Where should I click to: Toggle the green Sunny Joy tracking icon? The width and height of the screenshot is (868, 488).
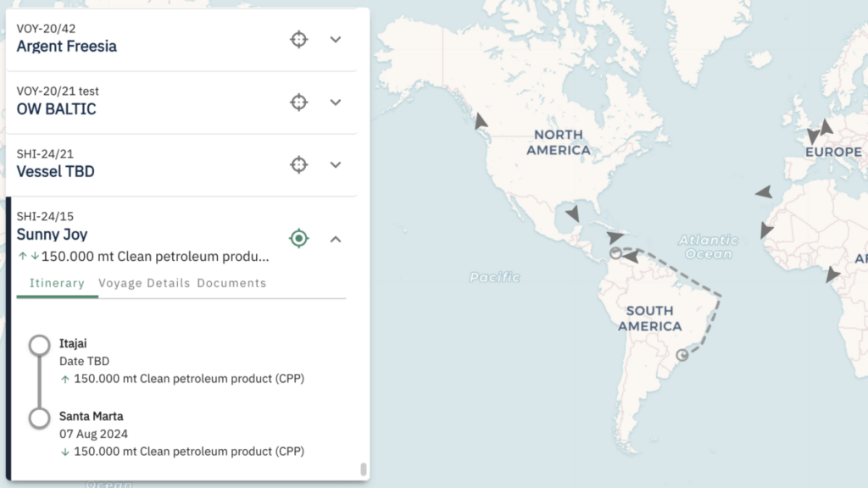(x=298, y=239)
